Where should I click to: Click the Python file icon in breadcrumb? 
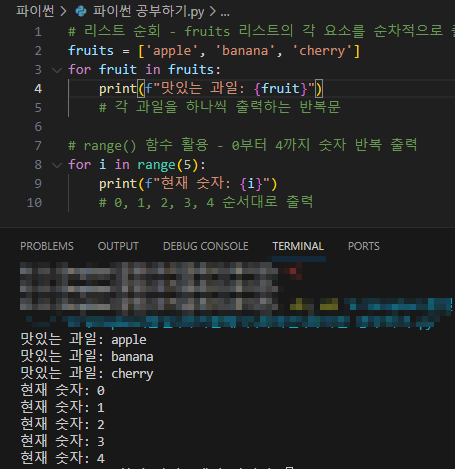pyautogui.click(x=81, y=12)
